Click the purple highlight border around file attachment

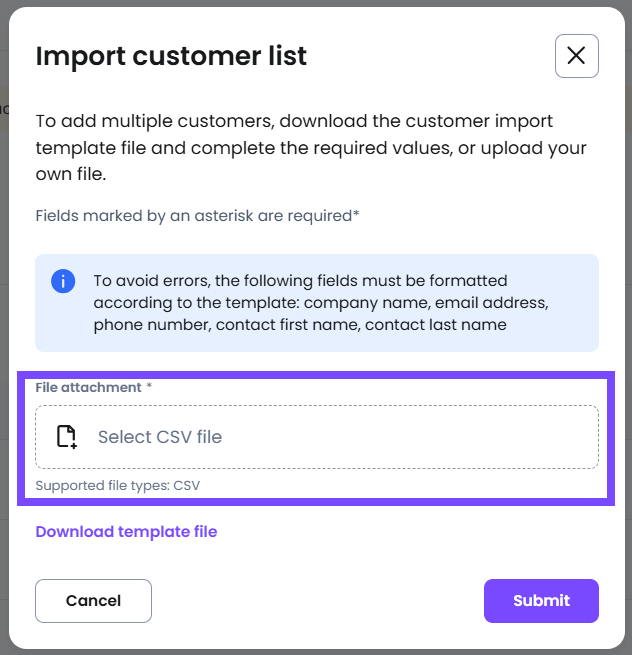pyautogui.click(x=316, y=375)
